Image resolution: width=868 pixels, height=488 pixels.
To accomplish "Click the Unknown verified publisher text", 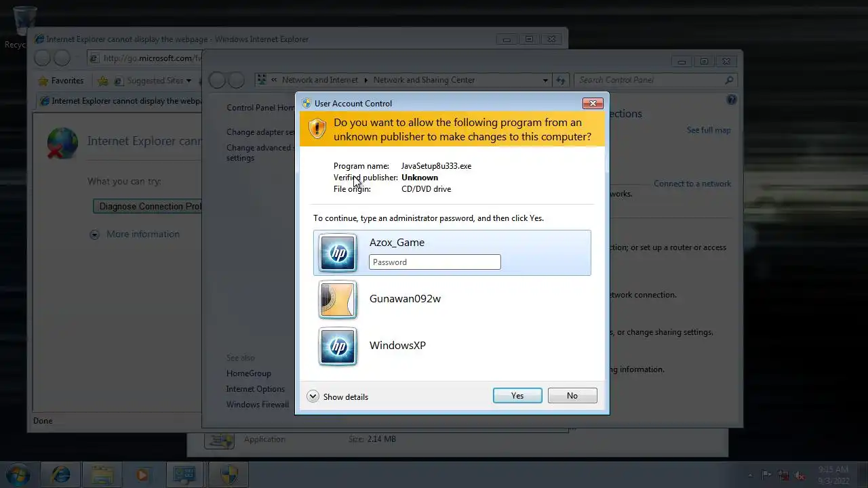I will pos(420,178).
